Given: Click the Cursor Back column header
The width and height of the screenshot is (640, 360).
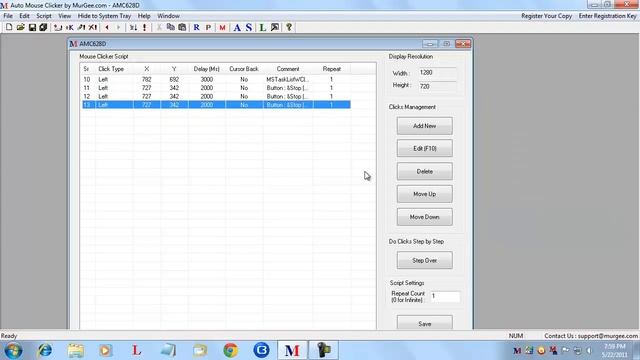Looking at the screenshot, I should 244,69.
